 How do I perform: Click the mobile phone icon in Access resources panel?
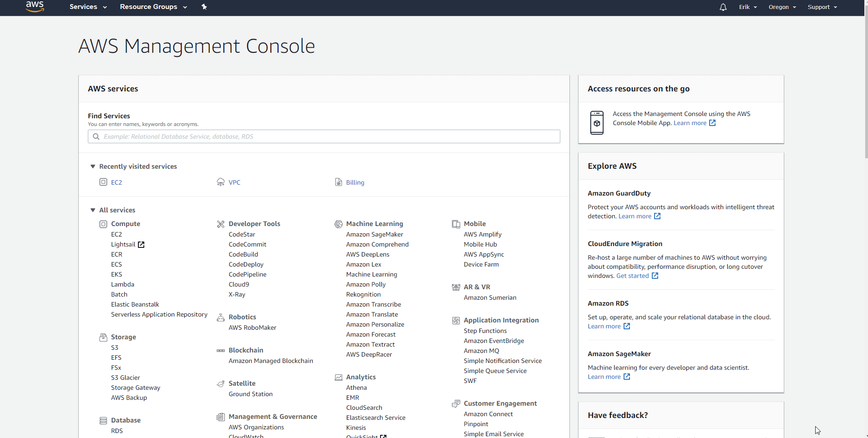click(597, 122)
